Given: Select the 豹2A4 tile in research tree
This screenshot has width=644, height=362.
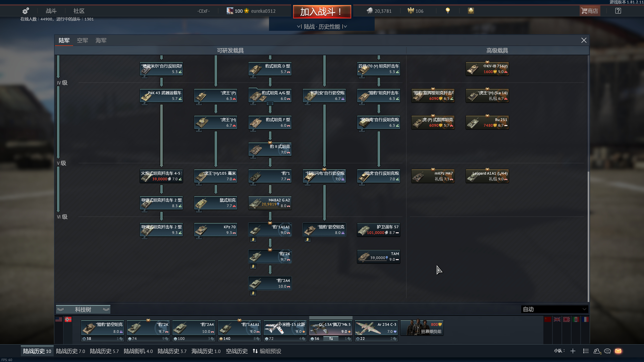Looking at the screenshot, I should (270, 283).
